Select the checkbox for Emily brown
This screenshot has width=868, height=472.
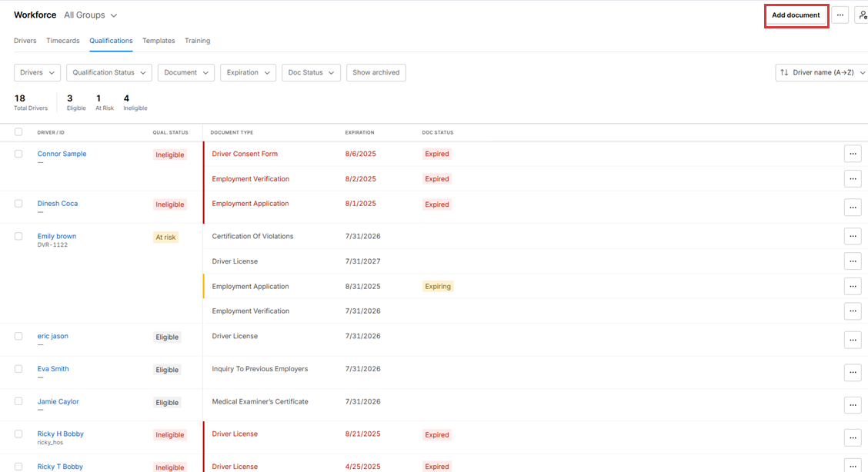coord(18,236)
